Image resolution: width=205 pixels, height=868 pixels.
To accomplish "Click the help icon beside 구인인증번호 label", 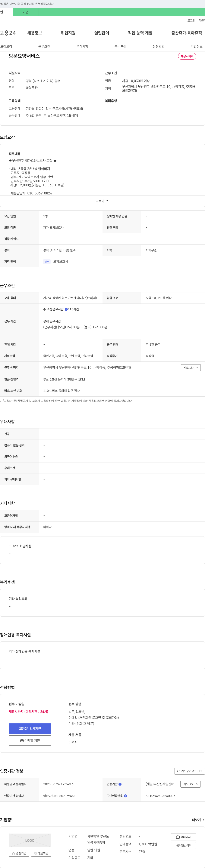I will click(x=126, y=796).
